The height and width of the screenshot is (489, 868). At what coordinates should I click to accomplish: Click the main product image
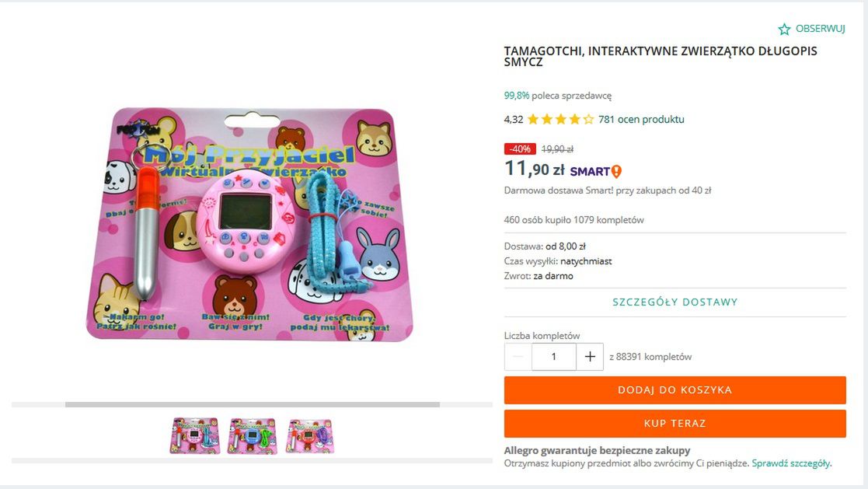[x=250, y=224]
